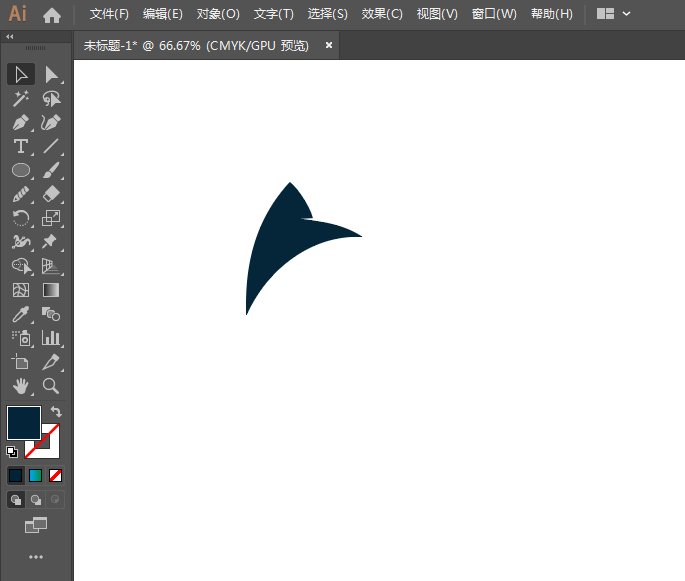
Task: Enable Draw Behind mode
Action: pyautogui.click(x=36, y=499)
